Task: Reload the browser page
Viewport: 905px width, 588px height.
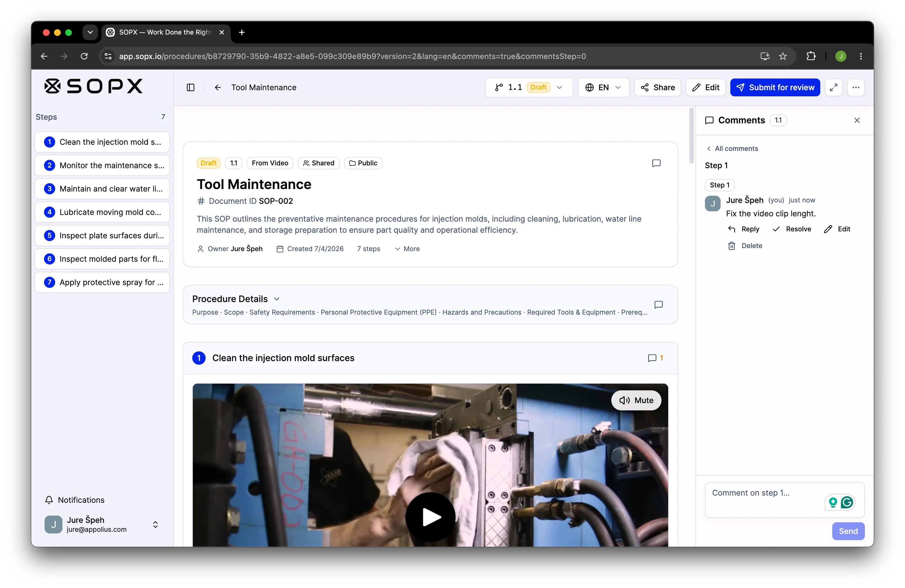Action: pyautogui.click(x=84, y=56)
